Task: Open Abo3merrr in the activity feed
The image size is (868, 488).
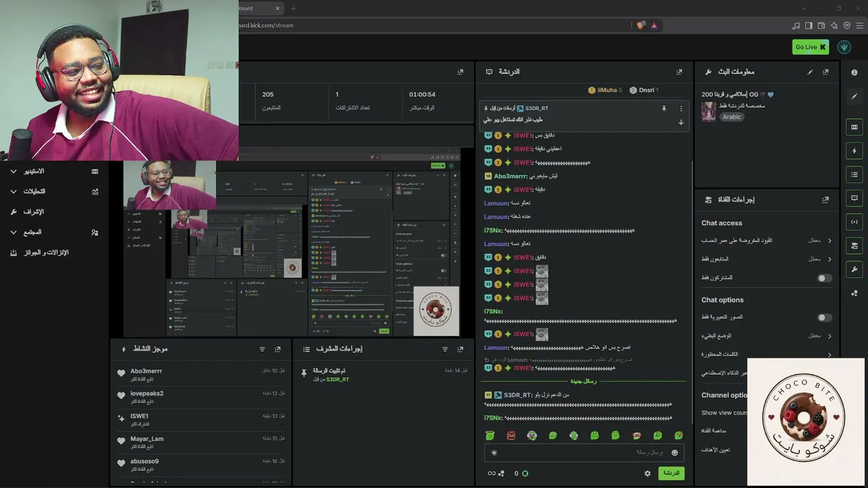Action: (146, 371)
